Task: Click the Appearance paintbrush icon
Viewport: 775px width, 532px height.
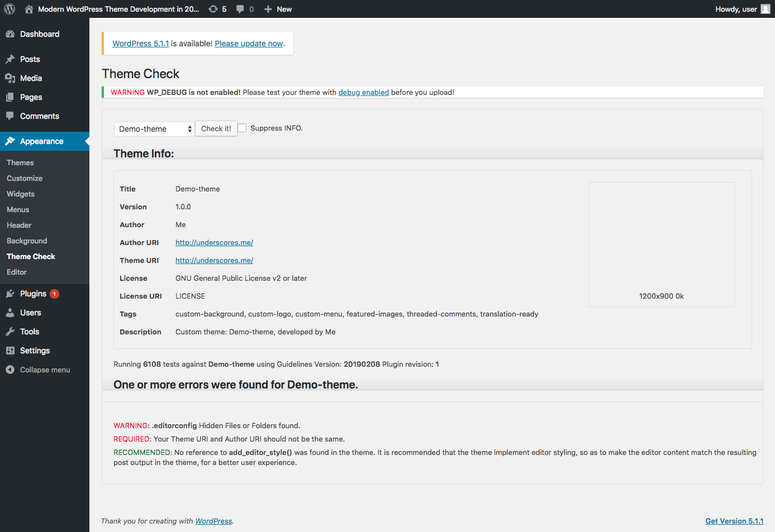Action: [10, 141]
